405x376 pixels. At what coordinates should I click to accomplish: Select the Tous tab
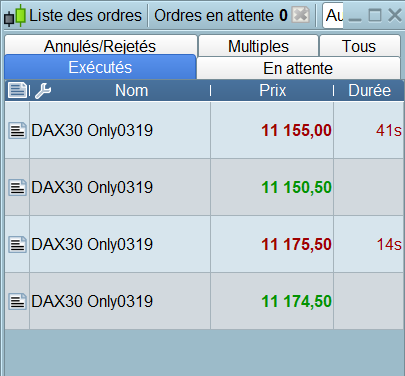point(360,46)
